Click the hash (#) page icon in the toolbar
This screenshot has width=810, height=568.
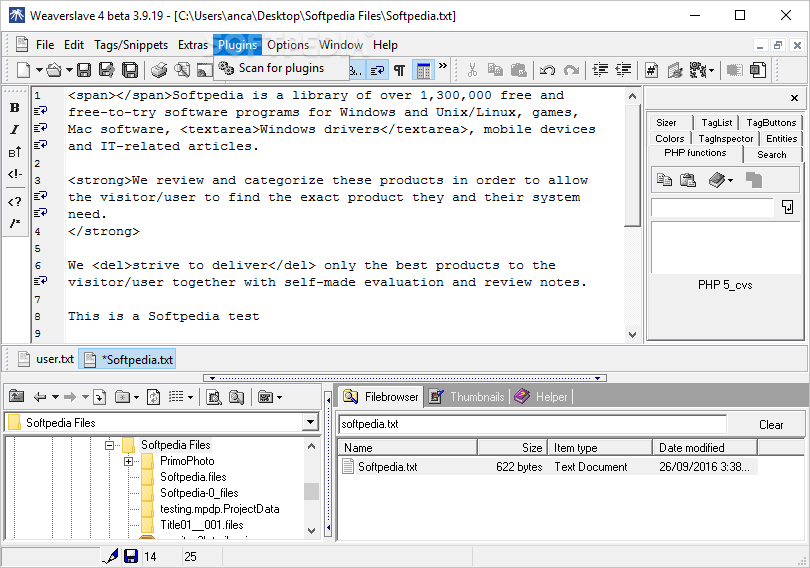coord(651,70)
